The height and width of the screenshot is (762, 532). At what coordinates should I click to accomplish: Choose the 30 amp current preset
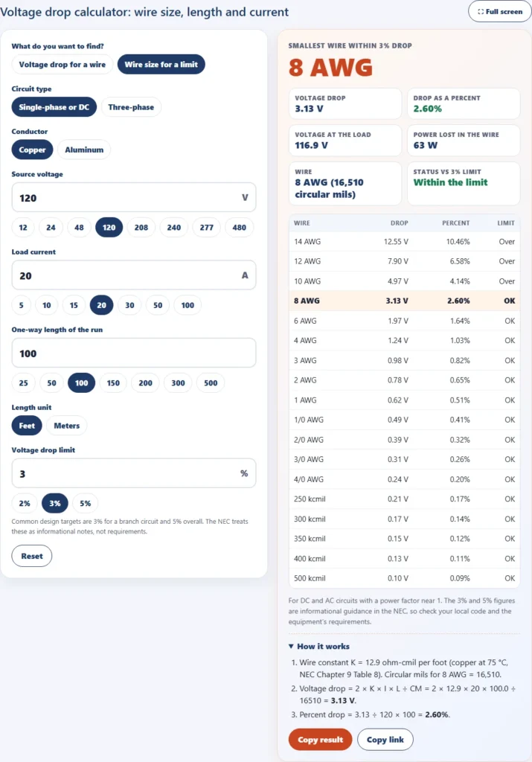coord(129,304)
